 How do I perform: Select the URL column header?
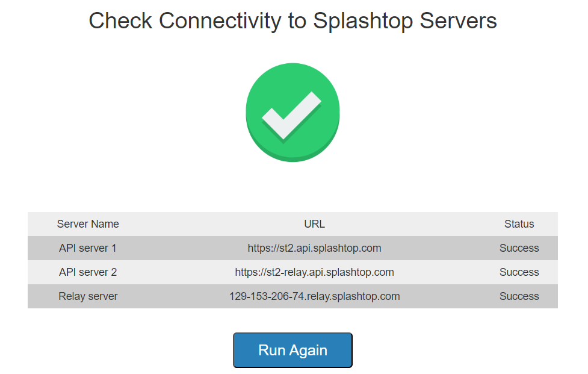(314, 224)
